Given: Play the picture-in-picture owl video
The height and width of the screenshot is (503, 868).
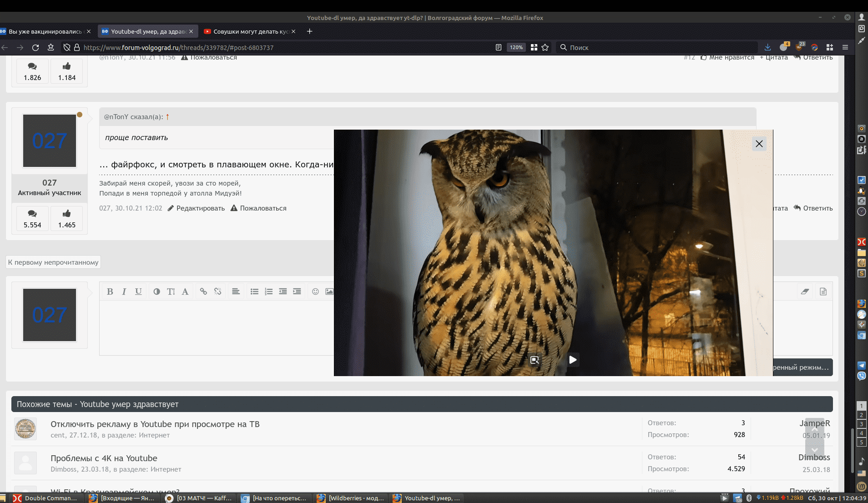Looking at the screenshot, I should 573,360.
